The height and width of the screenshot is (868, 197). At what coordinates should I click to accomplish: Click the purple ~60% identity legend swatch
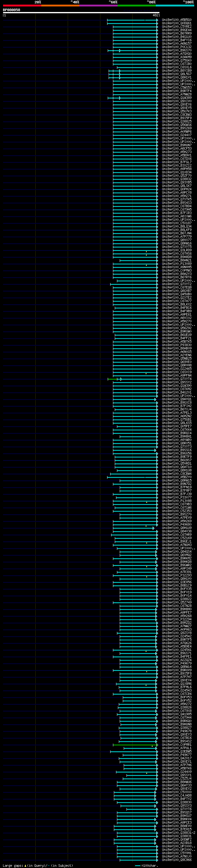click(99, 6)
